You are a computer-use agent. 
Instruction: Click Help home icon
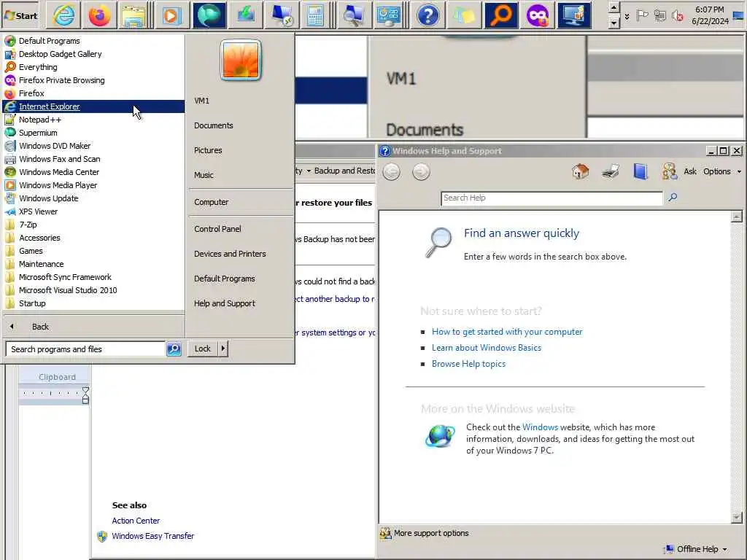(x=580, y=171)
